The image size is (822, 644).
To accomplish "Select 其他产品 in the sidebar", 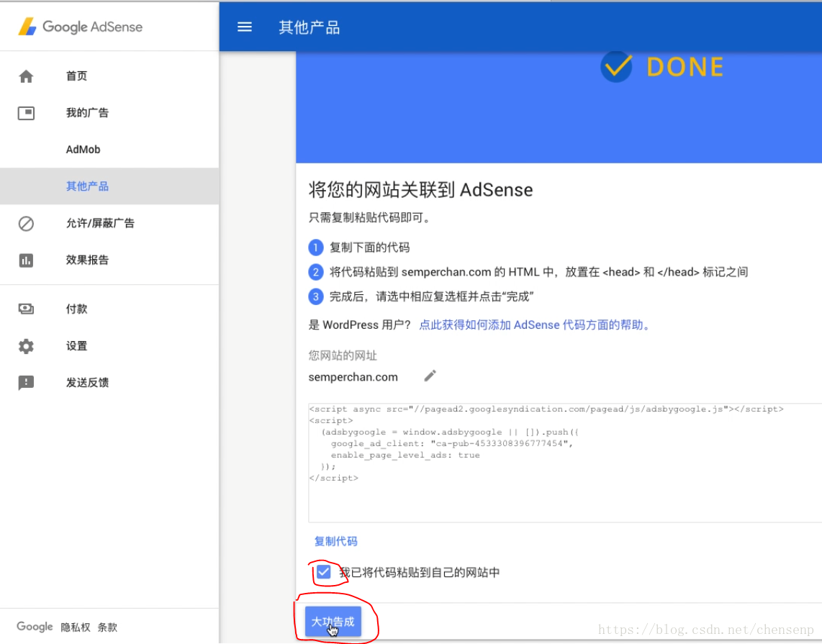I will pos(109,186).
